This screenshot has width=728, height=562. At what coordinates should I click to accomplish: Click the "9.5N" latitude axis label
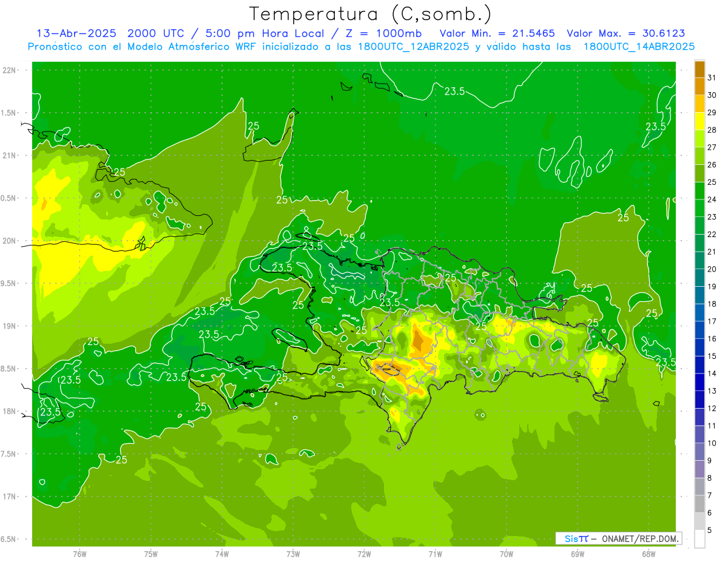[9, 283]
